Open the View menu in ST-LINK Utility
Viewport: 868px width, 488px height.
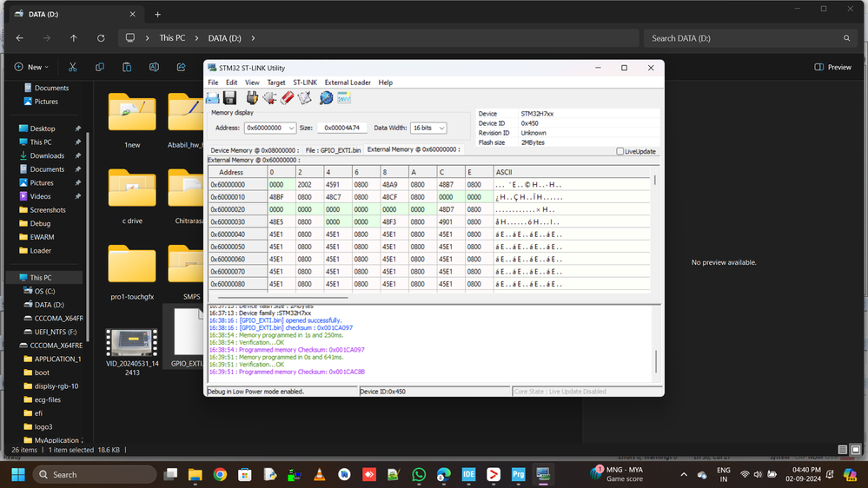252,82
